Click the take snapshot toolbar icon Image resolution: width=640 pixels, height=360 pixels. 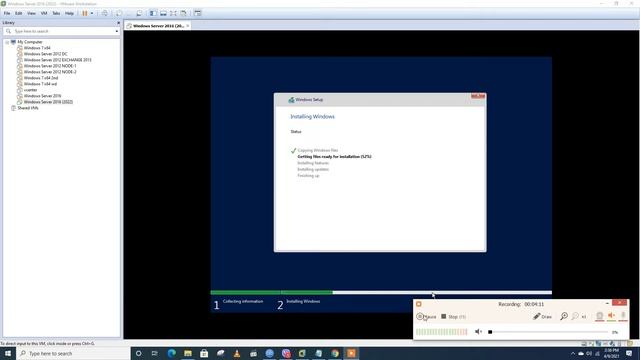click(x=119, y=13)
